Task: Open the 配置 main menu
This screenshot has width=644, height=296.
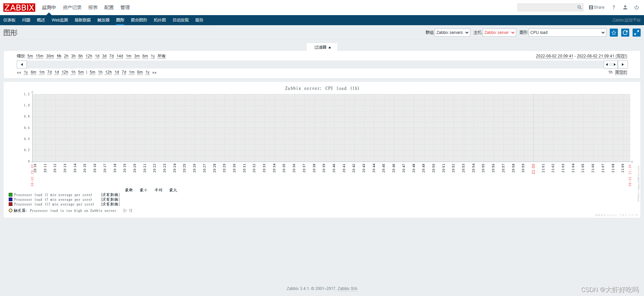Action: point(109,7)
